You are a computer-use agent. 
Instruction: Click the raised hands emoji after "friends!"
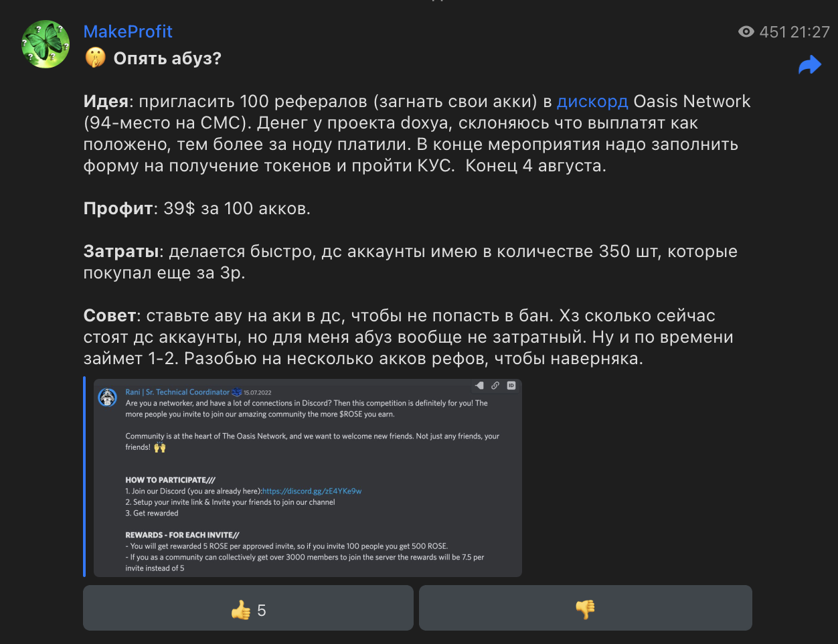click(160, 447)
